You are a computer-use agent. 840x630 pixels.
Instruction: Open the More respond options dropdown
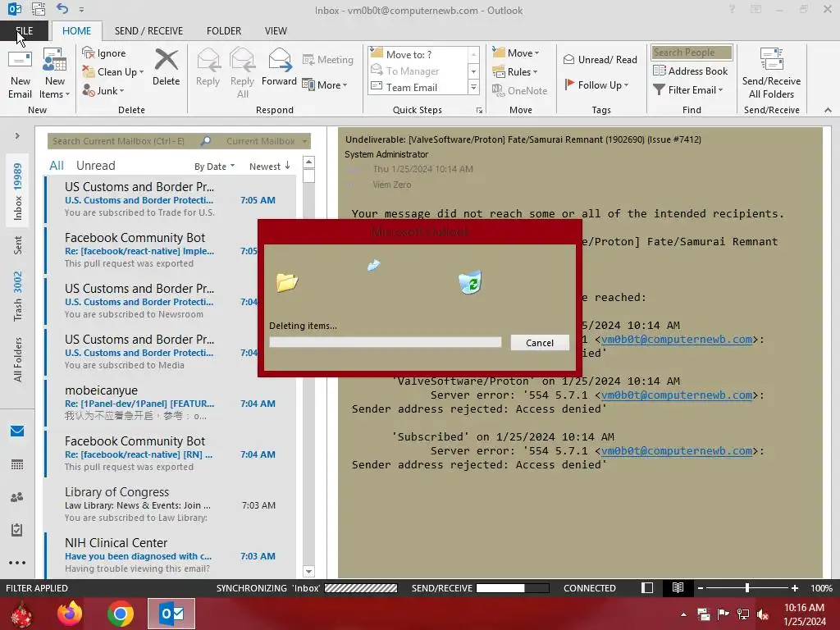click(x=325, y=84)
